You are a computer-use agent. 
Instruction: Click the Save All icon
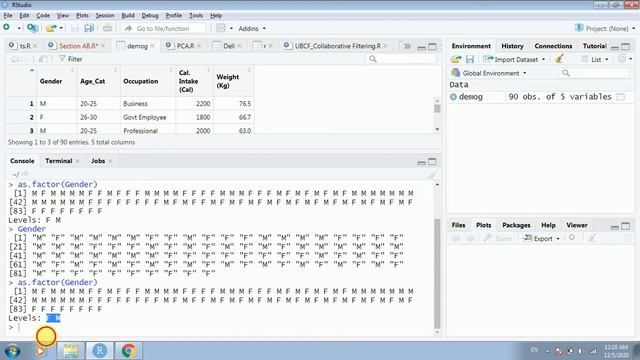[89, 28]
